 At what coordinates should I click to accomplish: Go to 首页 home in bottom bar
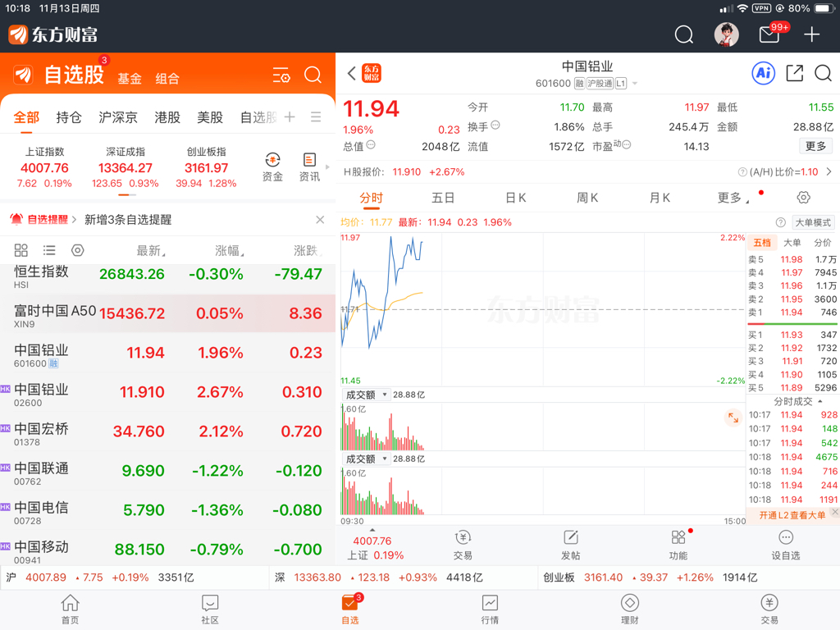(x=71, y=609)
